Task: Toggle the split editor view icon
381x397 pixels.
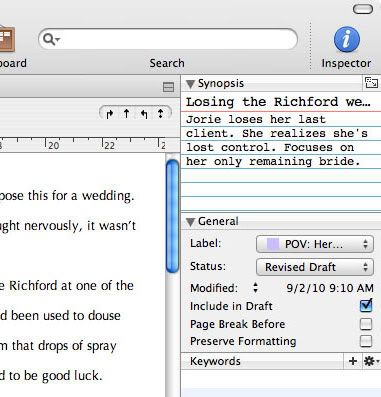Action: coord(168,87)
